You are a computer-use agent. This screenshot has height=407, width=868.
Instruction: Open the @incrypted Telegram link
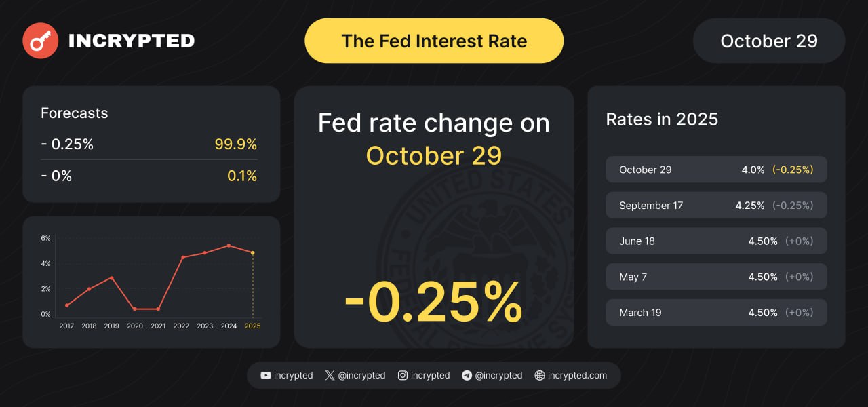point(498,375)
